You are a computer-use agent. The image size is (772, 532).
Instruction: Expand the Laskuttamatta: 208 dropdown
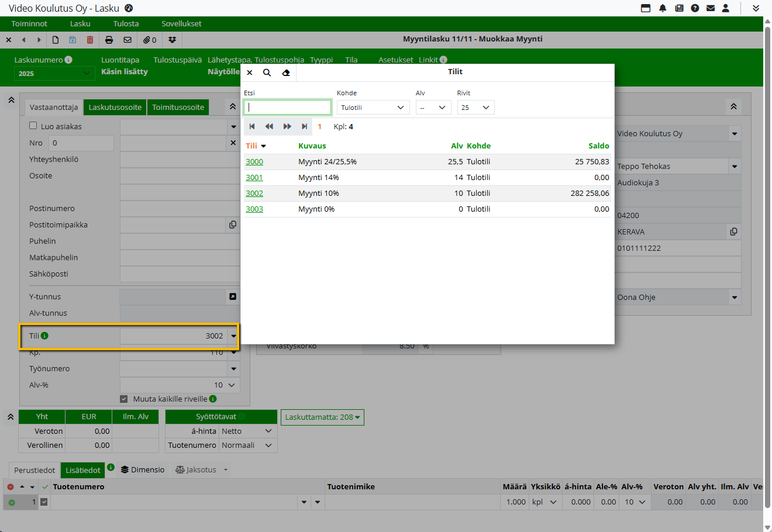point(322,417)
